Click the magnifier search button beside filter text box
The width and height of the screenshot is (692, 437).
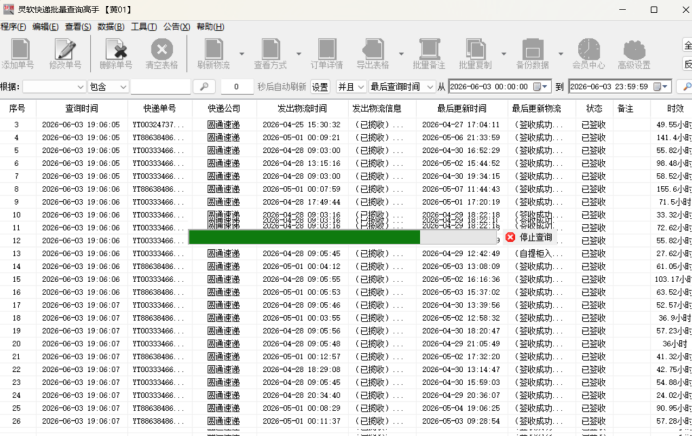coord(204,87)
